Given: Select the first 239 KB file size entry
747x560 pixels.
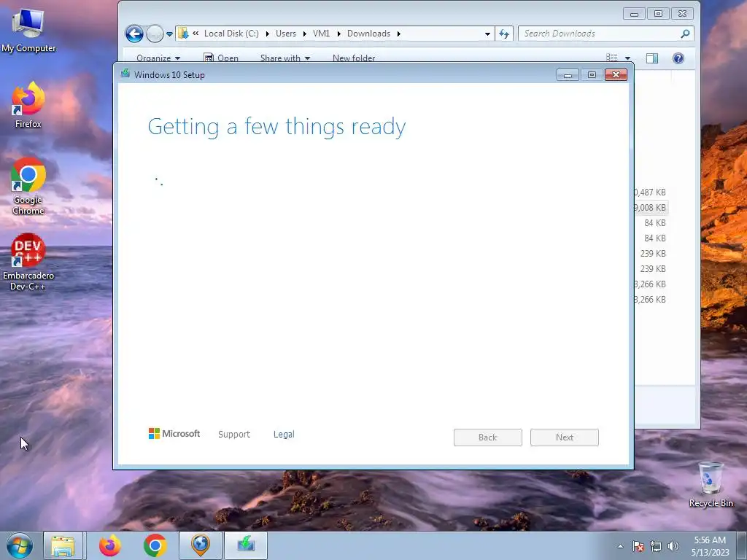Looking at the screenshot, I should (x=653, y=253).
